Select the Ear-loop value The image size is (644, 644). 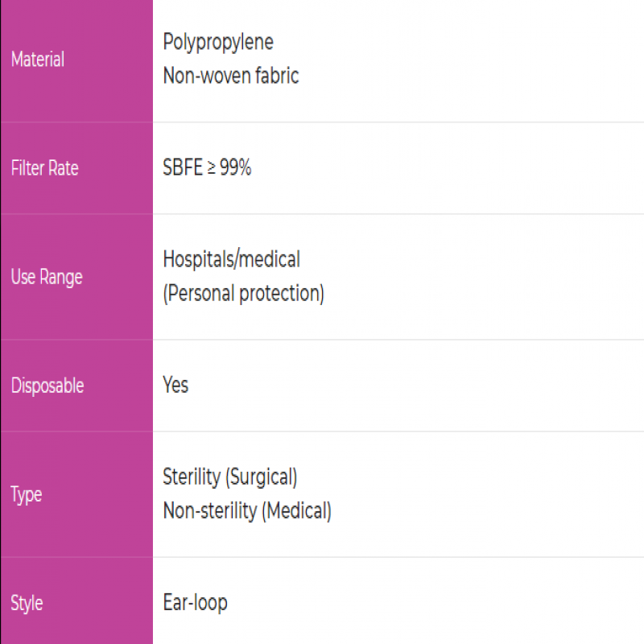195,603
